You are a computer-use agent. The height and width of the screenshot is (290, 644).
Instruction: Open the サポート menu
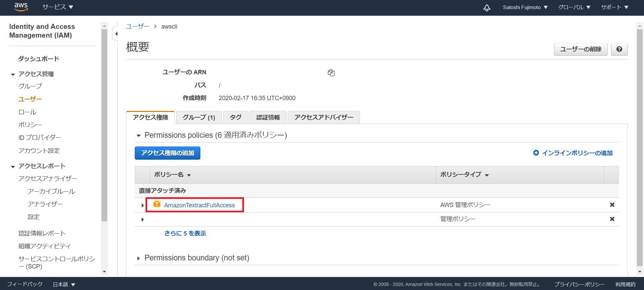(x=615, y=7)
